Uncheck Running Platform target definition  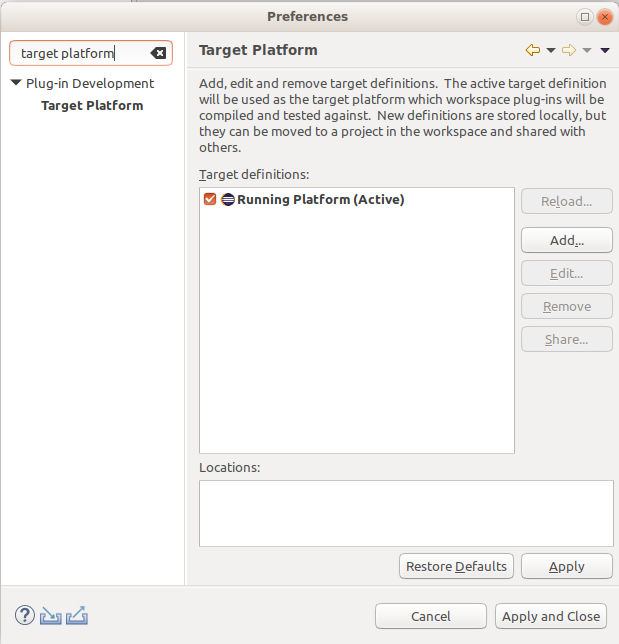tap(210, 199)
